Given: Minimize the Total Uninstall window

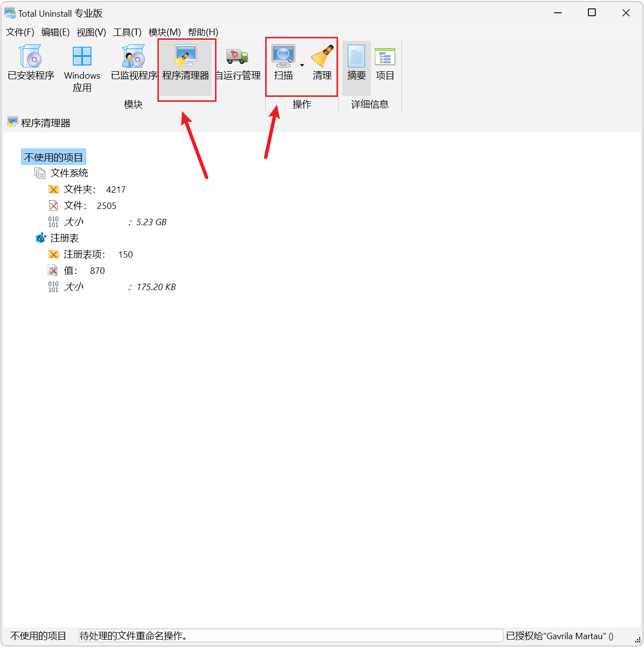Looking at the screenshot, I should click(x=558, y=13).
